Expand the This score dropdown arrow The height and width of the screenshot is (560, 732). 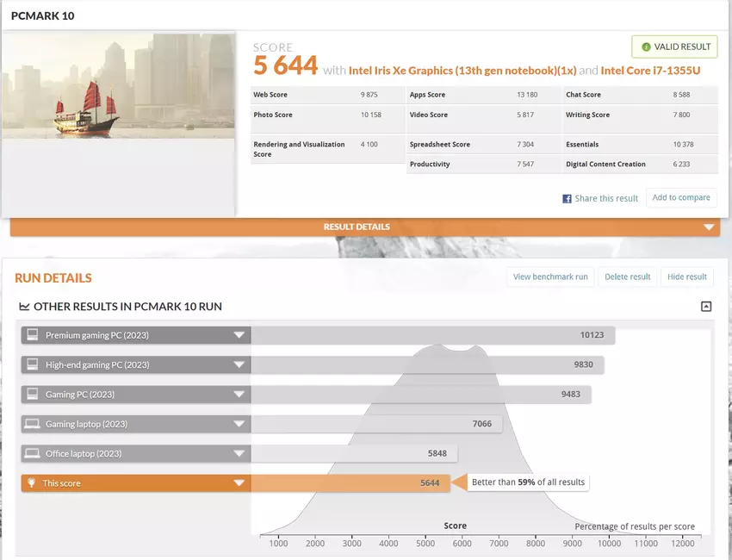[239, 483]
